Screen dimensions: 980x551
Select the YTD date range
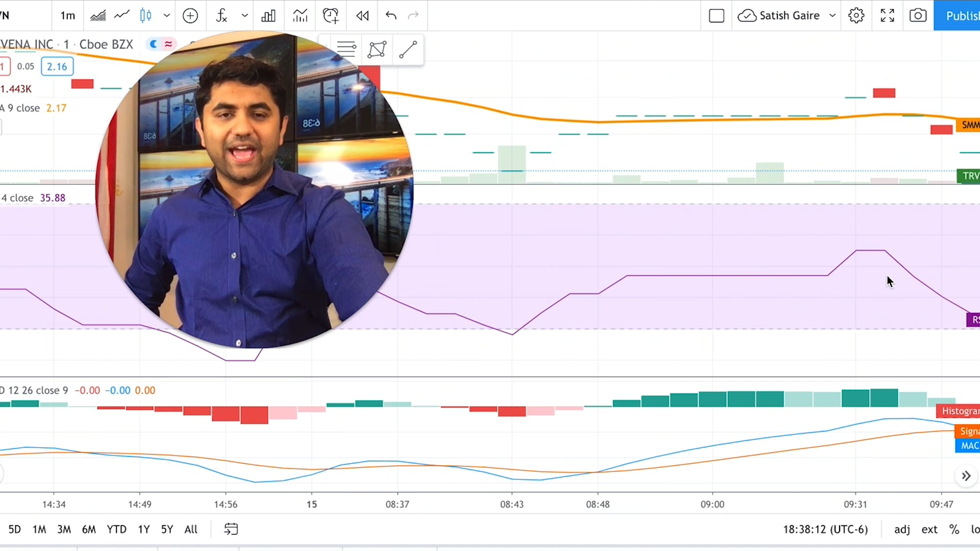tap(116, 530)
